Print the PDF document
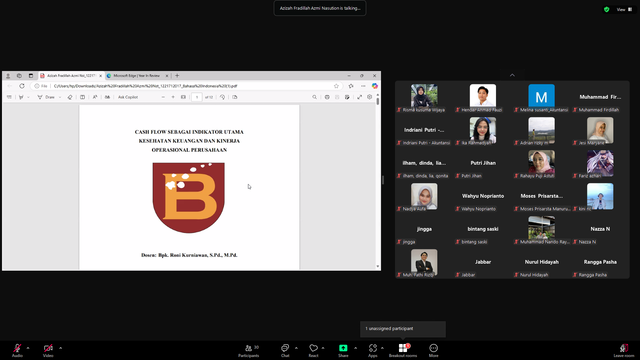 (327, 97)
